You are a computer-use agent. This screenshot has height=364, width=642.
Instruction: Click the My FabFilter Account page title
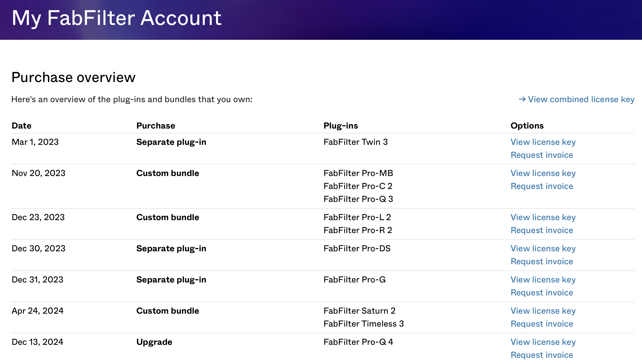tap(117, 18)
